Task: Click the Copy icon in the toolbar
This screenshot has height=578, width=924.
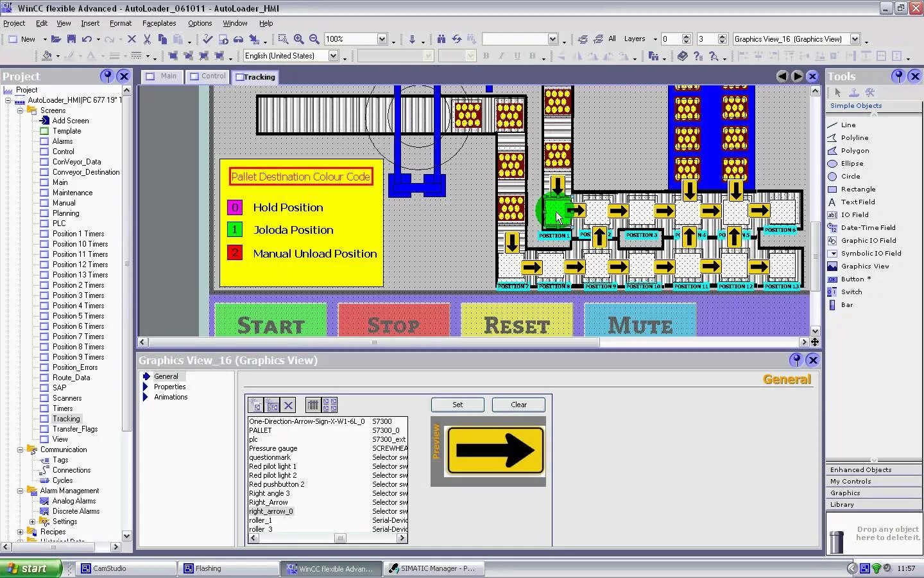Action: [x=162, y=39]
